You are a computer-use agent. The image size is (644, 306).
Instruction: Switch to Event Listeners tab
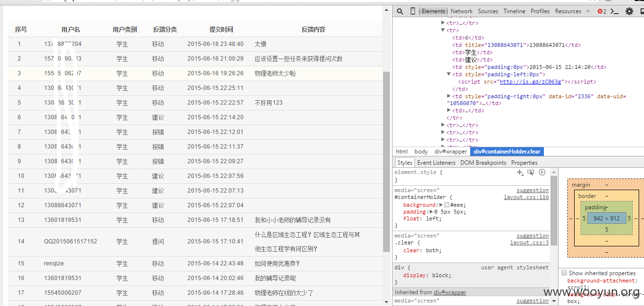[436, 163]
